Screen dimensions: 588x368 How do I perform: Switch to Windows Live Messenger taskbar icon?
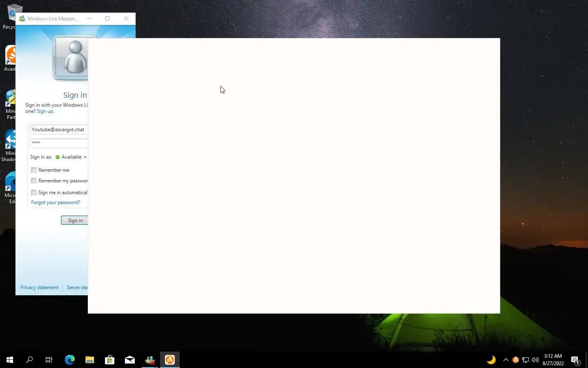click(x=150, y=360)
